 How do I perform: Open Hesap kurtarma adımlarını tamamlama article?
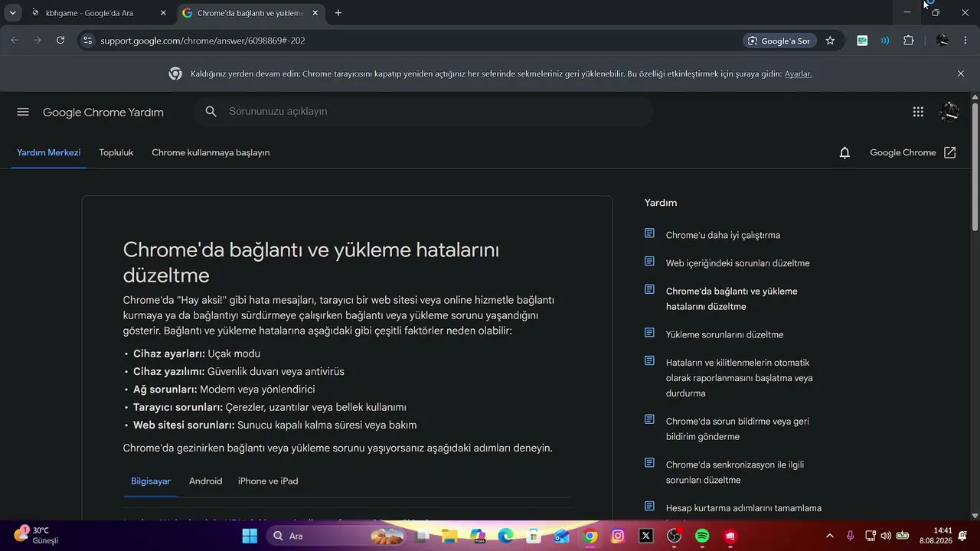coord(743,508)
